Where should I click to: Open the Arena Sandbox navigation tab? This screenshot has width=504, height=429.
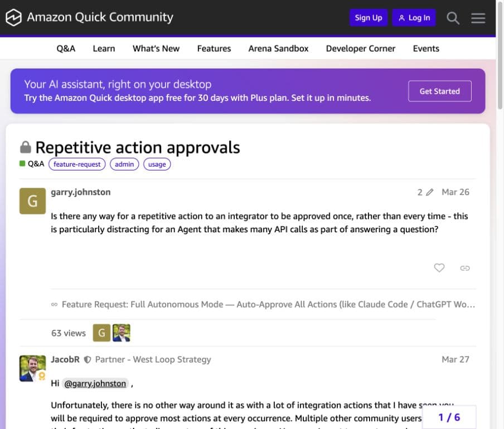click(x=278, y=48)
